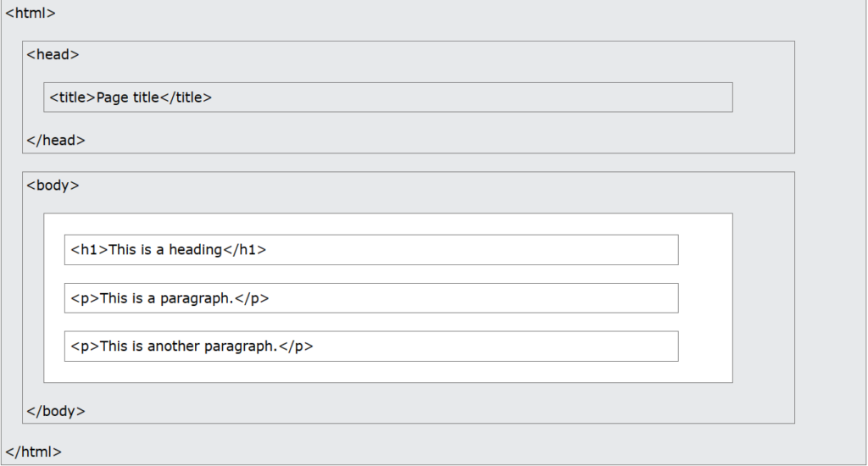
Task: Click the "This is a paragraph." text
Action: [166, 298]
